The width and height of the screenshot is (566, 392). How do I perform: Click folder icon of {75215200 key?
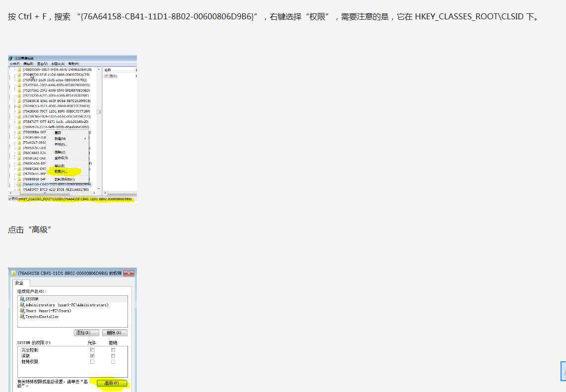point(19,96)
